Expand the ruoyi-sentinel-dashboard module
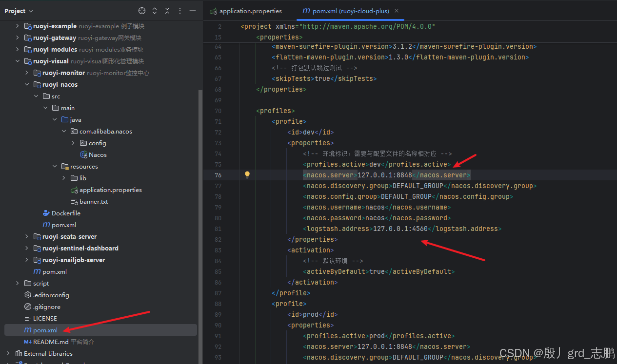 (27, 248)
